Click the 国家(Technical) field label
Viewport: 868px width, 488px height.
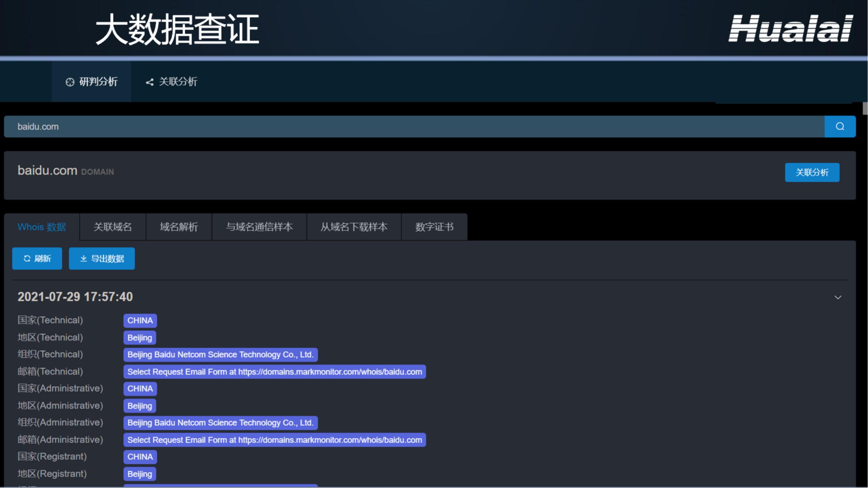coord(50,320)
